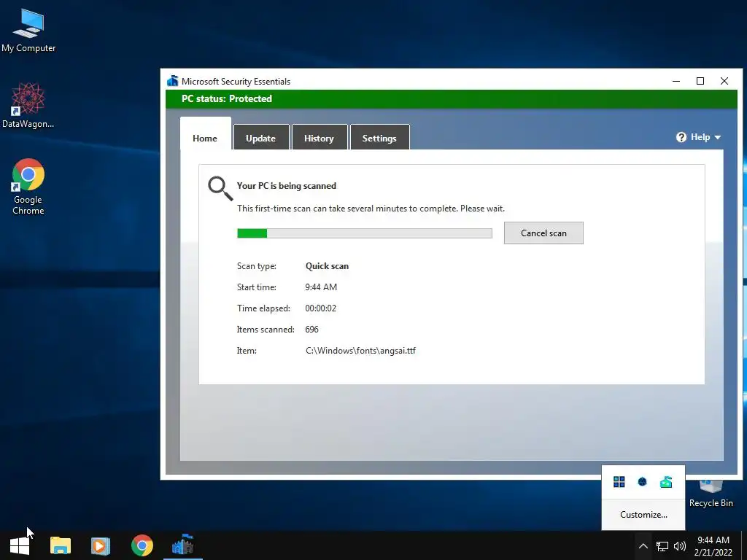
Task: Click the 00:00:02 time elapsed value
Action: (321, 308)
